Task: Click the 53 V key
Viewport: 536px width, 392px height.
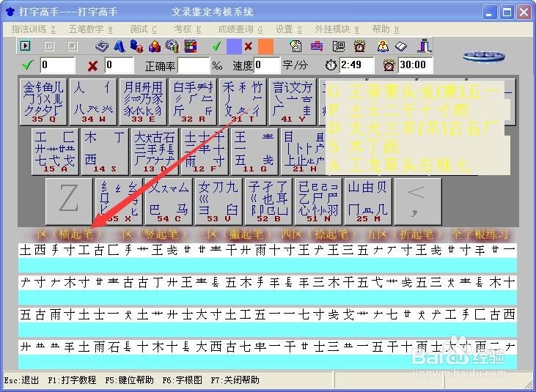Action: coord(219,201)
